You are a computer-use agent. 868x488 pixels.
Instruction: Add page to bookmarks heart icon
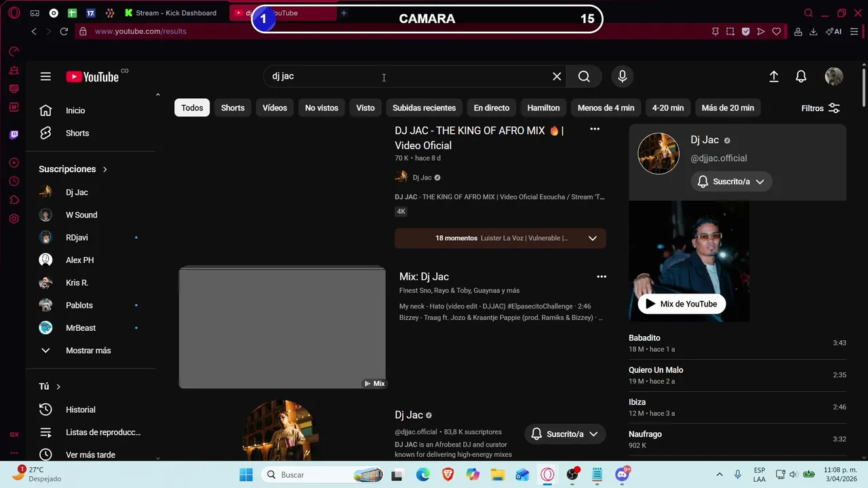(776, 31)
